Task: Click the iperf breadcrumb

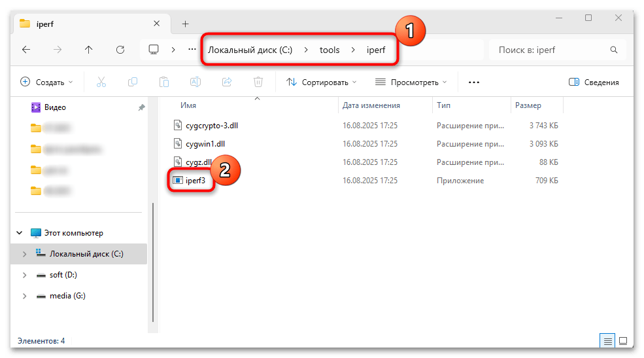Action: tap(376, 50)
